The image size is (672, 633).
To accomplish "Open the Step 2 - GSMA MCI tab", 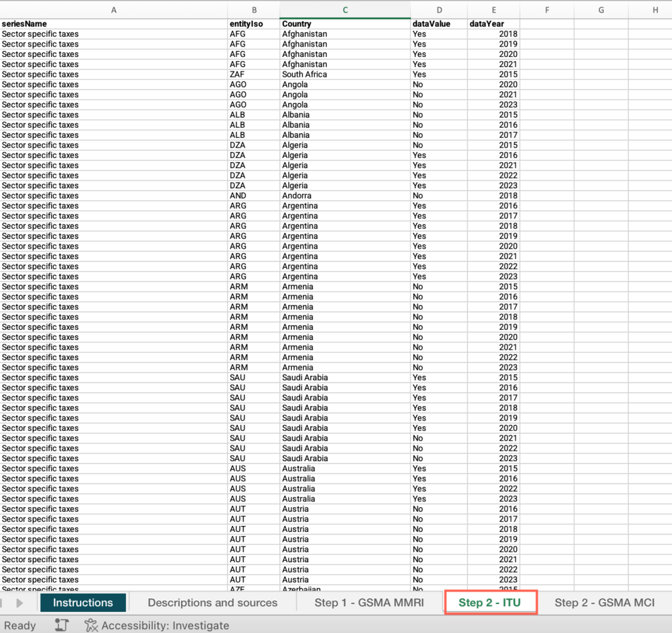I will 604,603.
